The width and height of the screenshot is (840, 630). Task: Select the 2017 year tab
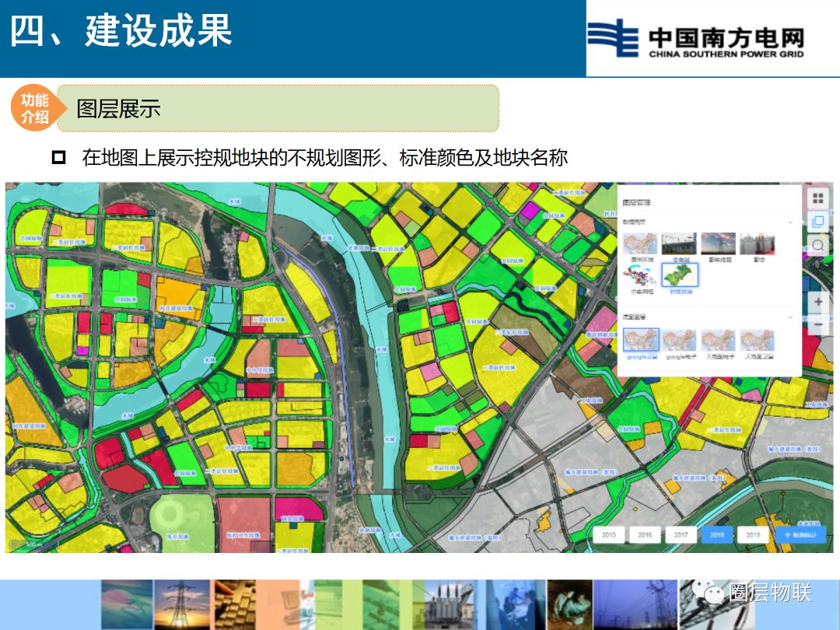[681, 534]
